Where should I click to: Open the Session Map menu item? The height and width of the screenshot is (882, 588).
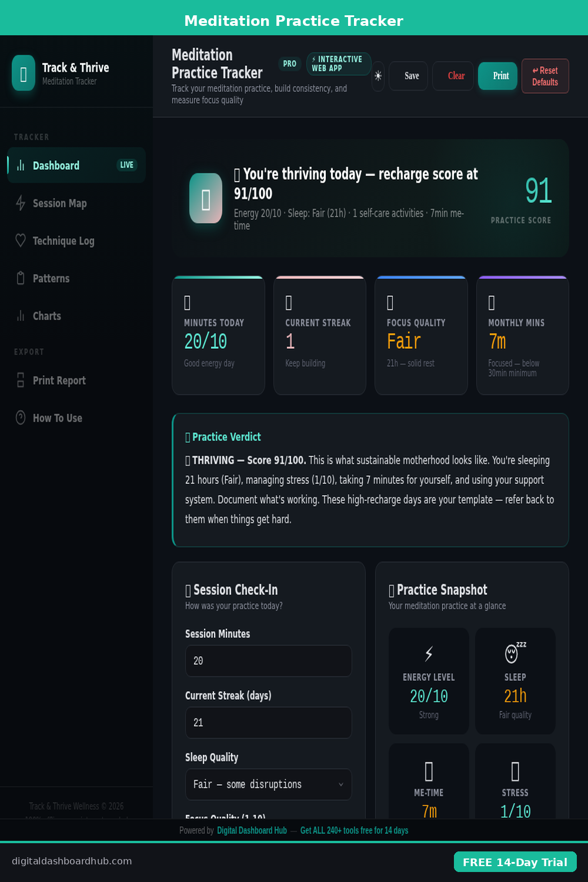[59, 203]
